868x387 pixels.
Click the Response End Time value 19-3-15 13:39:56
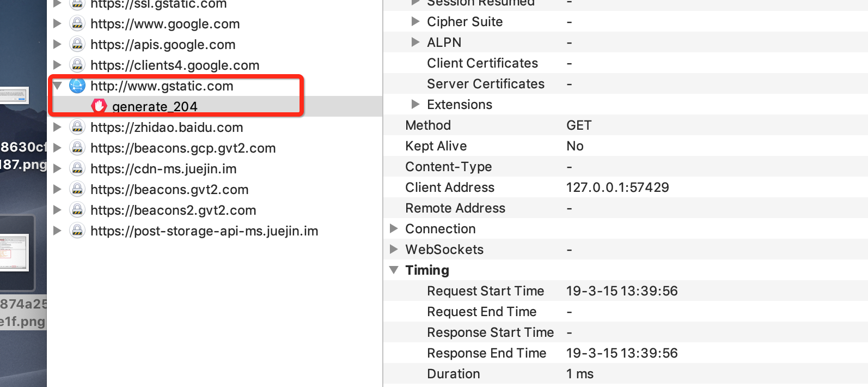[622, 353]
